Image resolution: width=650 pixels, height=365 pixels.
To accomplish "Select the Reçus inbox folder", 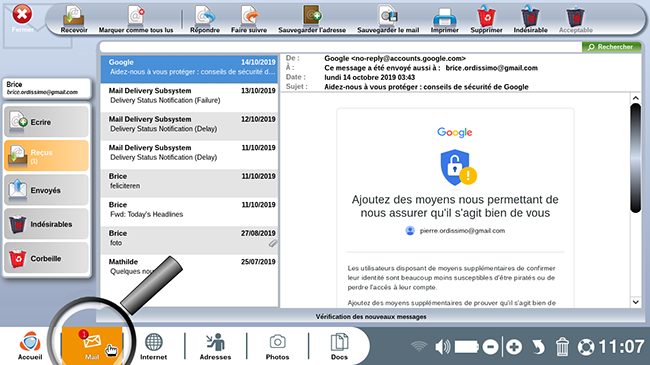I will point(46,156).
